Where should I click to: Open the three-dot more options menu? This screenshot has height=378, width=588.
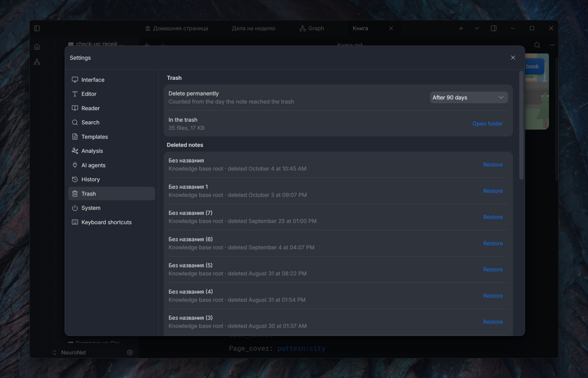(552, 45)
